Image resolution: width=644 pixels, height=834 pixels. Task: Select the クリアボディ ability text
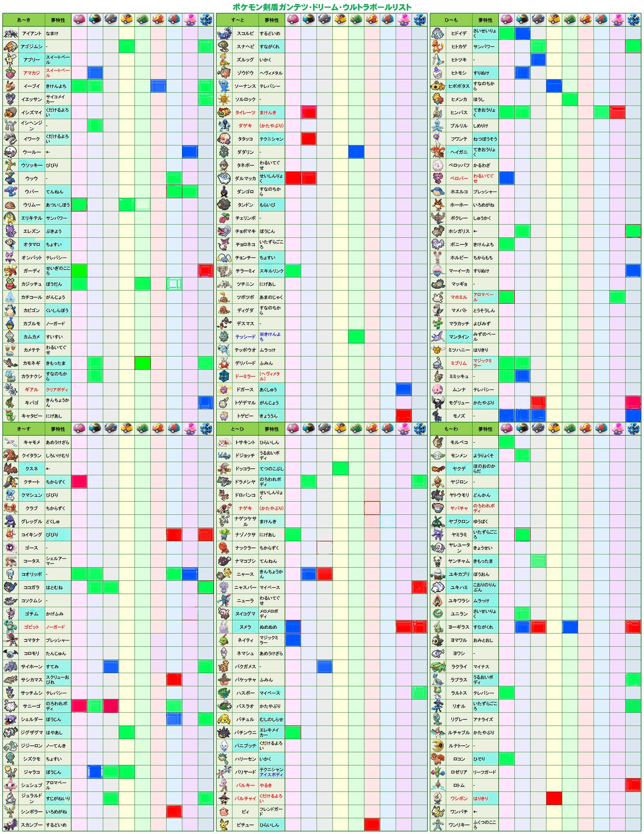[x=57, y=390]
